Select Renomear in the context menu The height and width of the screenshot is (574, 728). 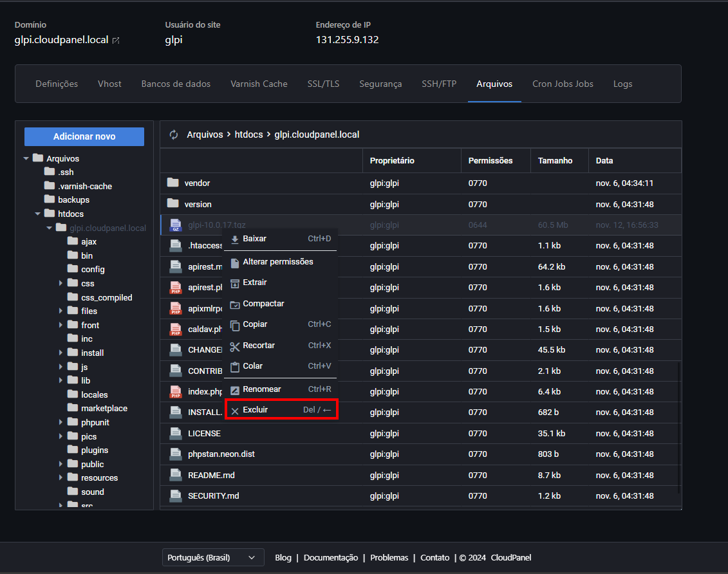(261, 389)
